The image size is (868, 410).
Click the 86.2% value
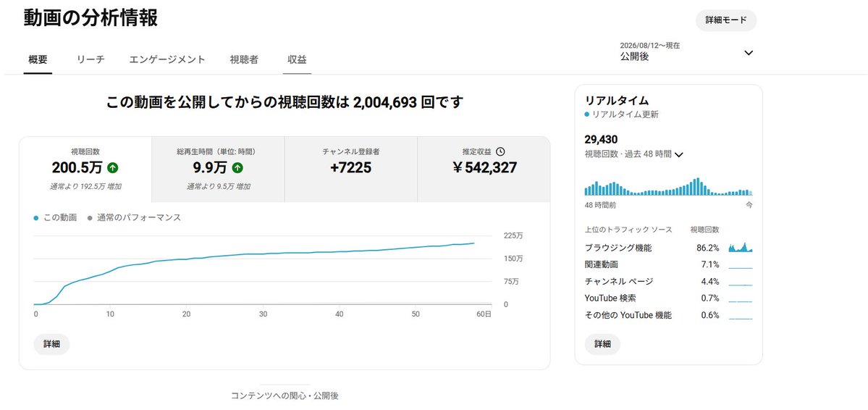click(708, 248)
